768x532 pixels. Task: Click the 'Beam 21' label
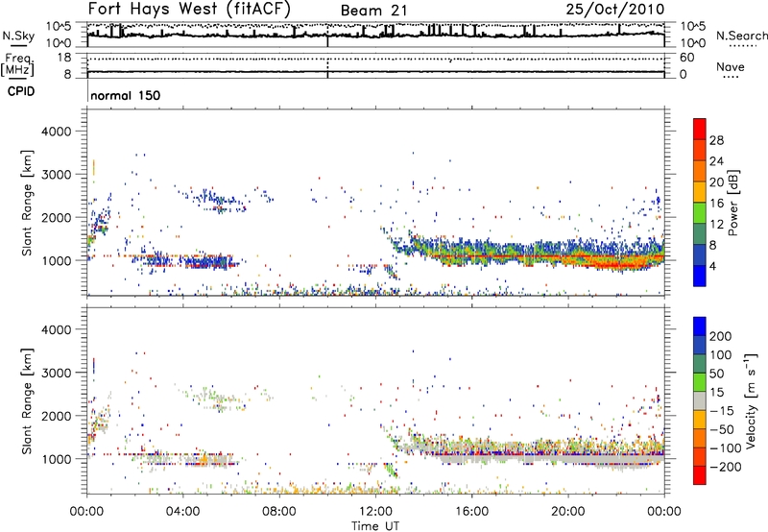[x=373, y=11]
